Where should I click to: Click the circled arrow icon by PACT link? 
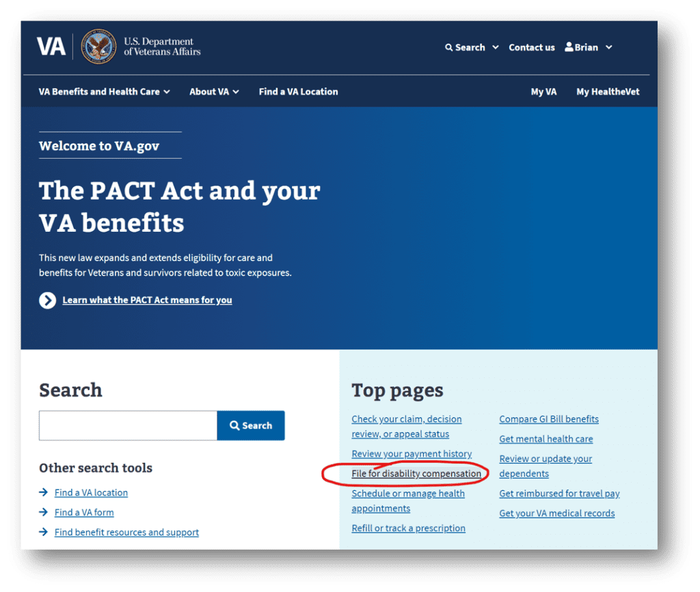[47, 301]
